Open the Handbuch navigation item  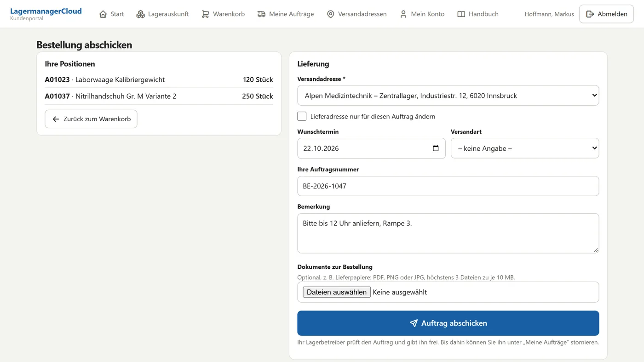[477, 14]
